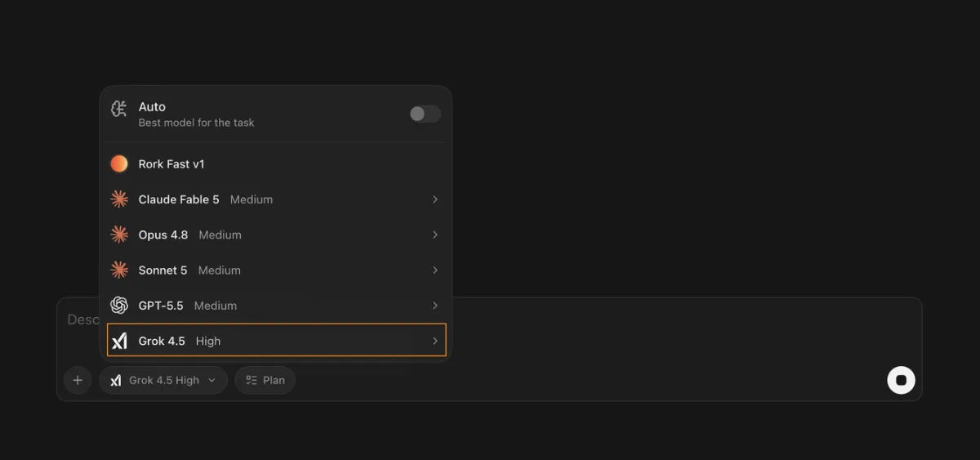Choose Grok 4.5 in the model list
The height and width of the screenshot is (460, 980).
click(277, 341)
